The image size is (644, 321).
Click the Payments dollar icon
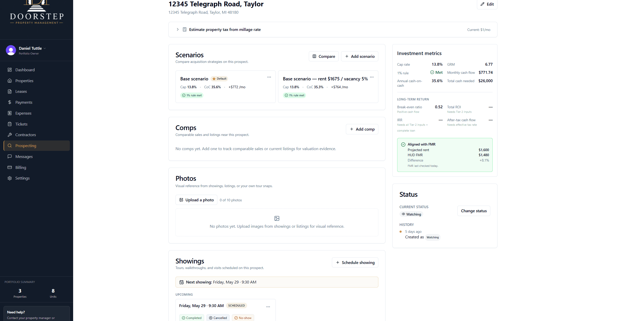click(10, 102)
